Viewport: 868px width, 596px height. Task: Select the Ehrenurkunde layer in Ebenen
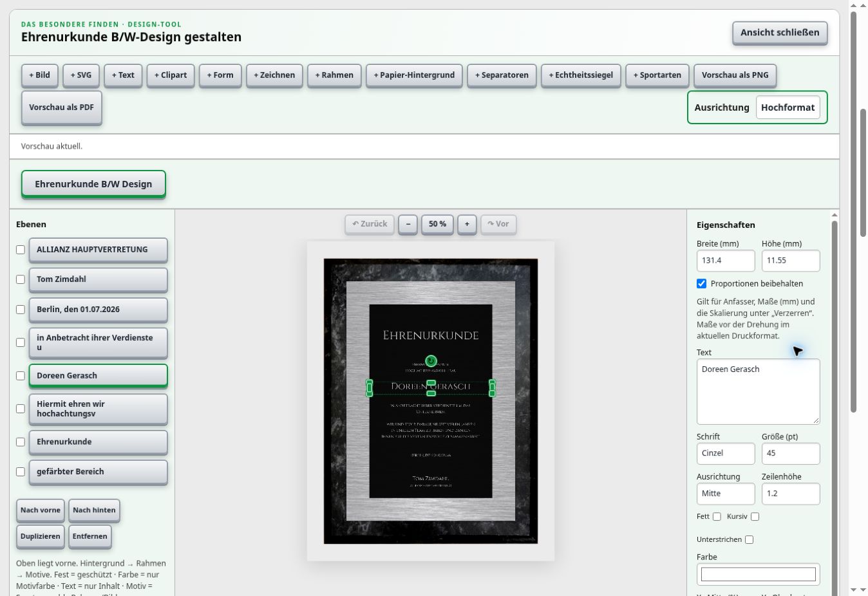coord(98,442)
